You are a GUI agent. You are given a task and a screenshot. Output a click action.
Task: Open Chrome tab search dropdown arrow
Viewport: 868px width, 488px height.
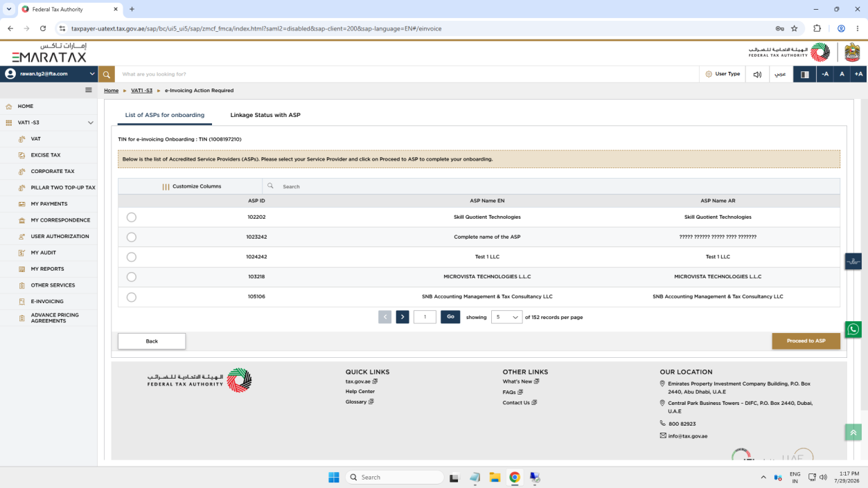8,9
